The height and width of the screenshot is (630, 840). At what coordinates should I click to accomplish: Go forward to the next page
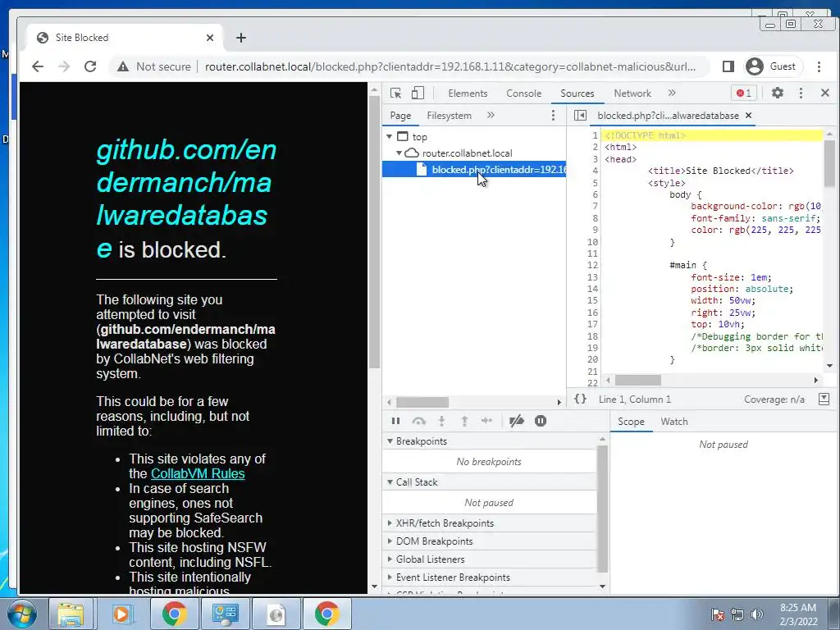pyautogui.click(x=64, y=66)
